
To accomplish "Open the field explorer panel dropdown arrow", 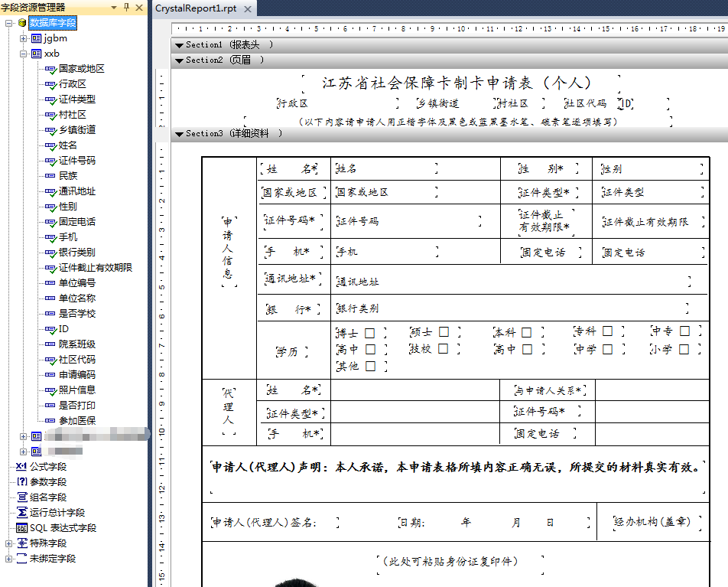I will coord(114,8).
